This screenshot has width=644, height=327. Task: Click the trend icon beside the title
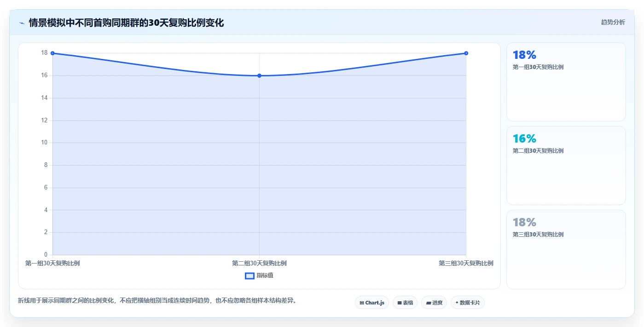22,23
